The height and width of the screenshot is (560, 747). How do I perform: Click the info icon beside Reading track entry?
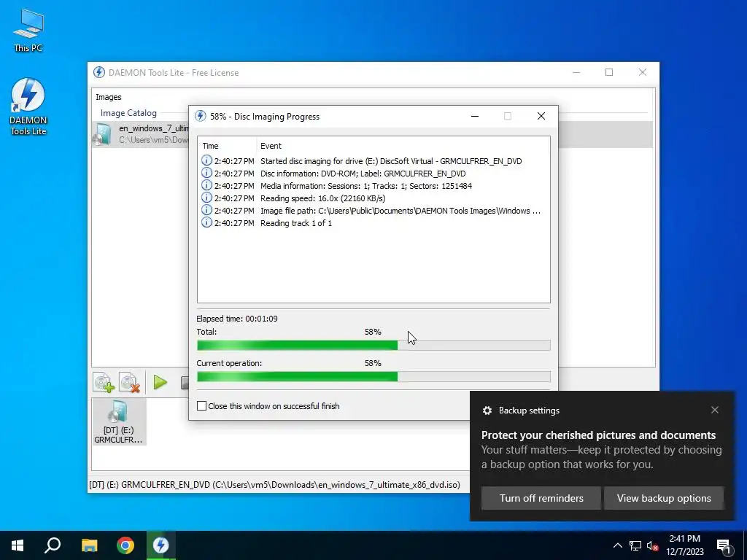pyautogui.click(x=206, y=222)
